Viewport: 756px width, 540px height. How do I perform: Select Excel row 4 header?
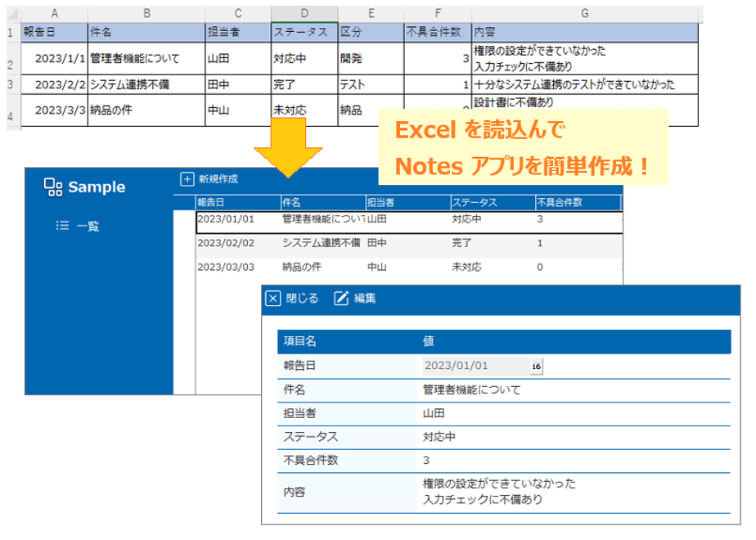tap(13, 110)
